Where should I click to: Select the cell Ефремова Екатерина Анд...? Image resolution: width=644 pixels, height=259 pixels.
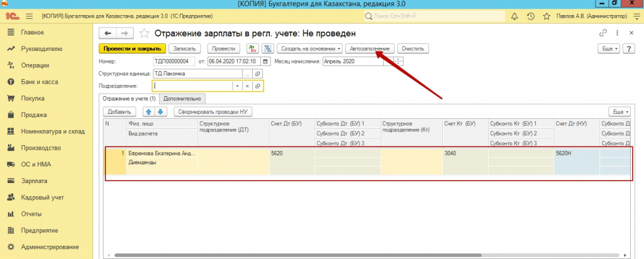162,153
